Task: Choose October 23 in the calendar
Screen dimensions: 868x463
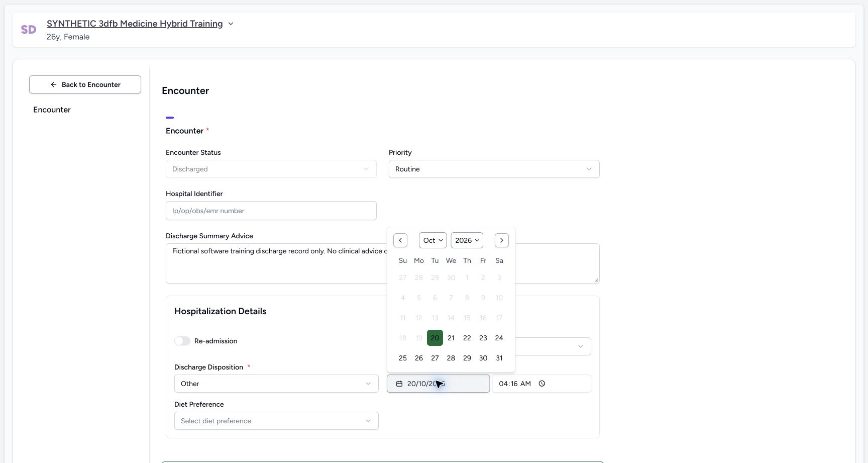Action: 483,338
